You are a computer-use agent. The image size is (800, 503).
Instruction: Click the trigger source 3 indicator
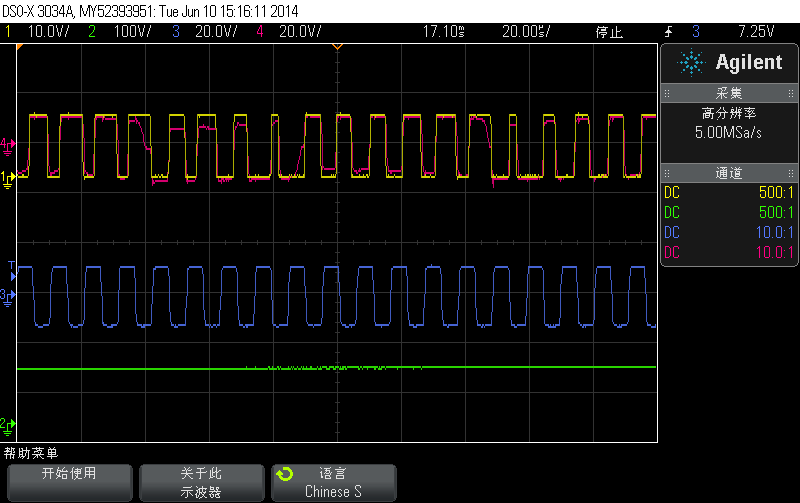click(x=696, y=32)
